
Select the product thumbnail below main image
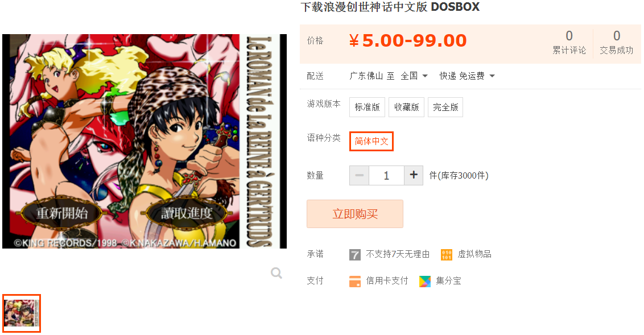(22, 313)
